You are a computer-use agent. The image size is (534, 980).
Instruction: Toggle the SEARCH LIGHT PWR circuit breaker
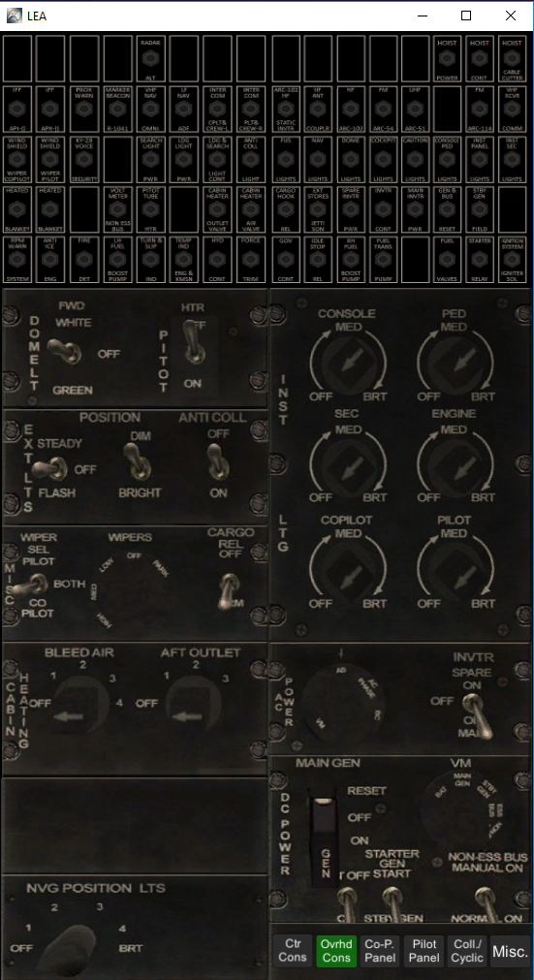pyautogui.click(x=150, y=159)
